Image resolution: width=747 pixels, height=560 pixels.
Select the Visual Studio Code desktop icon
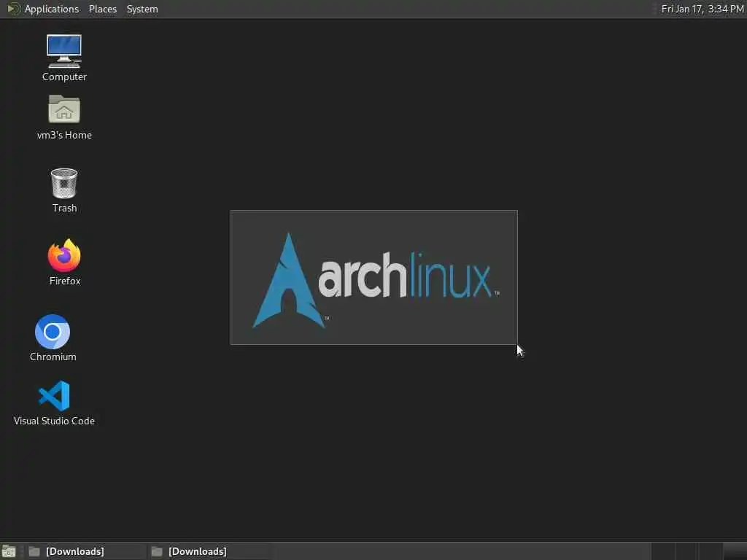pos(54,396)
